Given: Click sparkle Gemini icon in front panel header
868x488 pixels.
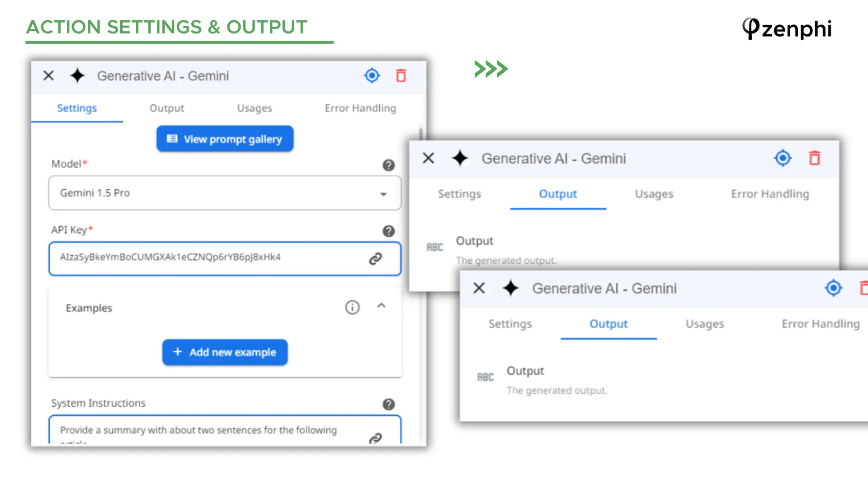Looking at the screenshot, I should tap(510, 288).
